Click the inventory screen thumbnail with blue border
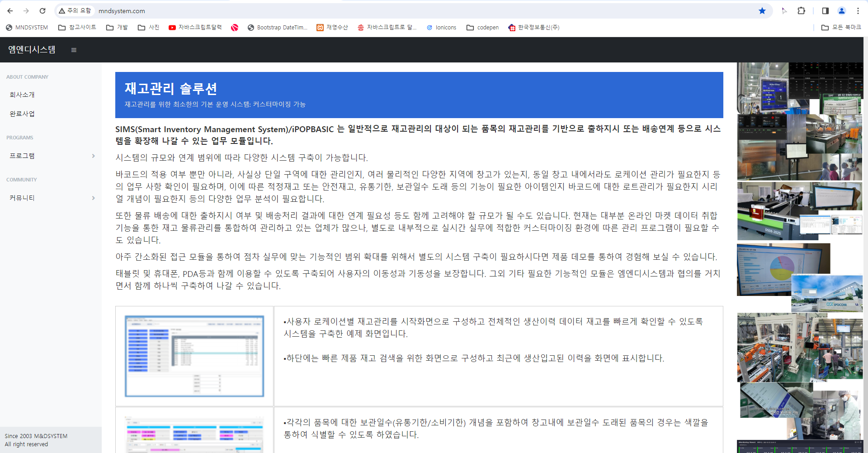This screenshot has width=868, height=453. (x=194, y=356)
